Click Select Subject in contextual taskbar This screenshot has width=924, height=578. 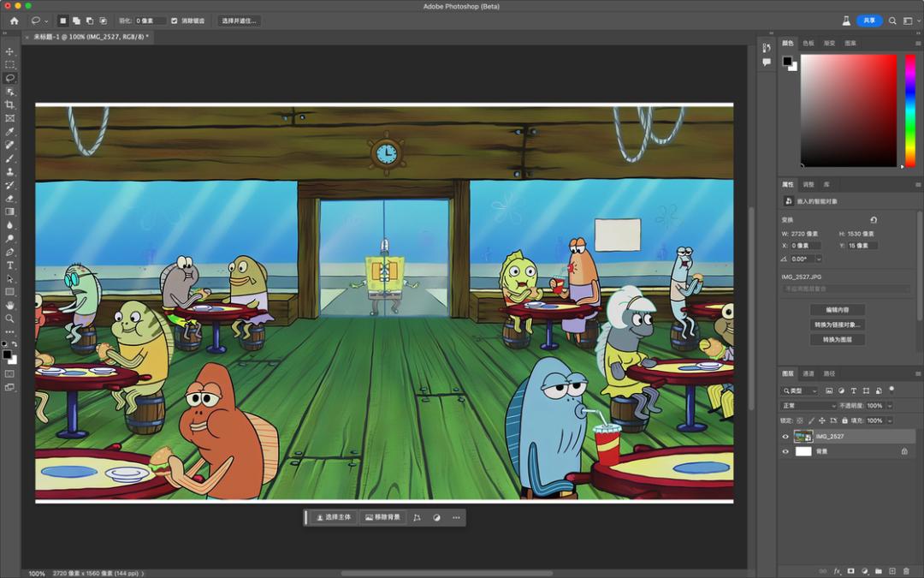(334, 517)
